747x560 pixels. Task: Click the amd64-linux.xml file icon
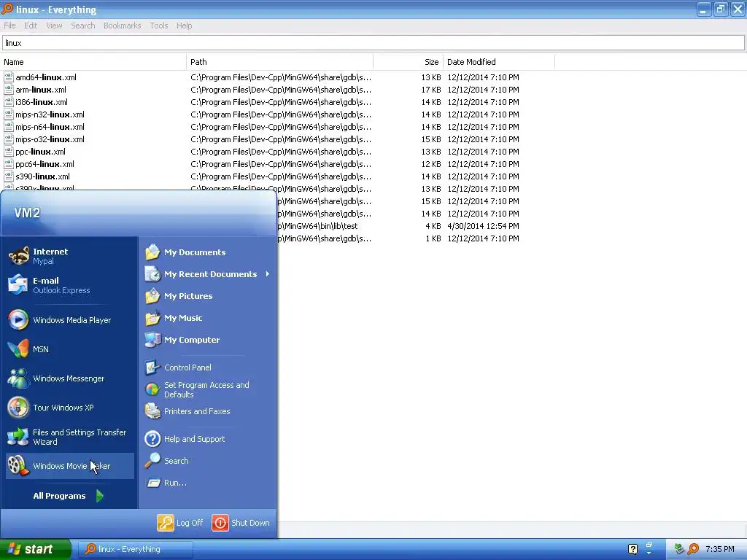click(x=9, y=77)
